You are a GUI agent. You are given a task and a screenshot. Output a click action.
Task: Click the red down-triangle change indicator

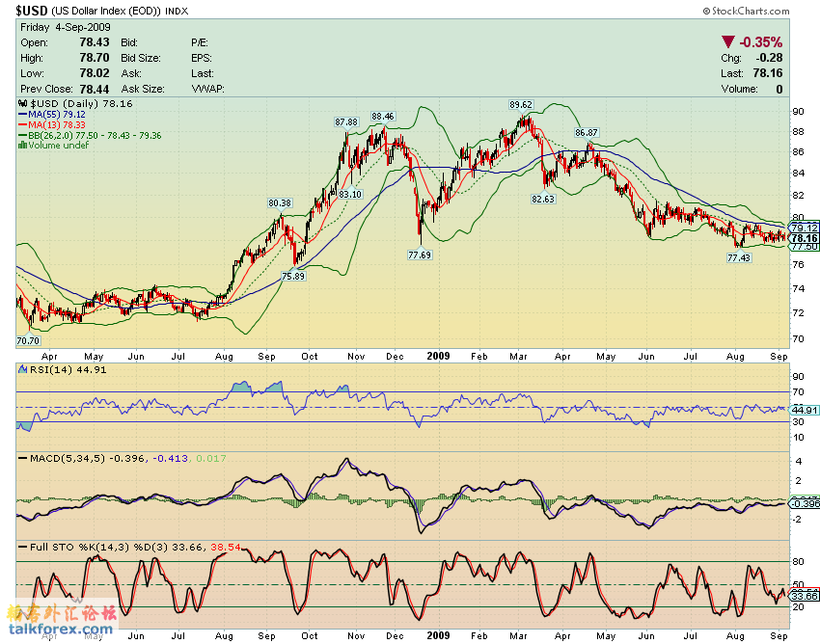727,41
